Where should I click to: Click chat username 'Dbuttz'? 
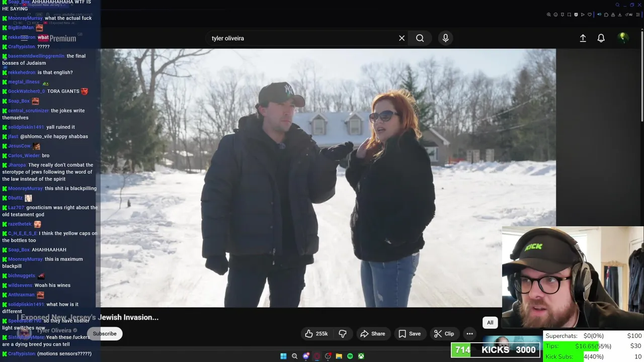(15, 198)
